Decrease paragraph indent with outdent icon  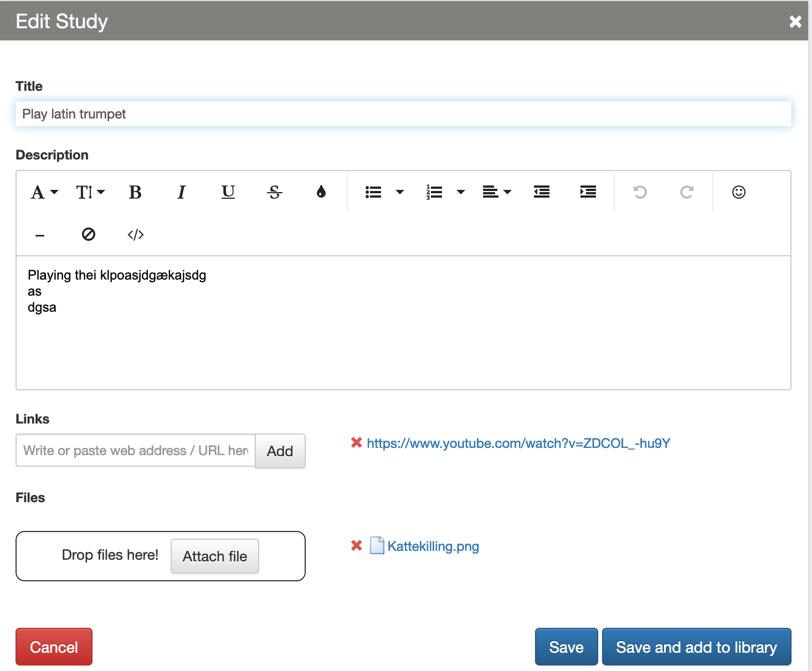542,192
